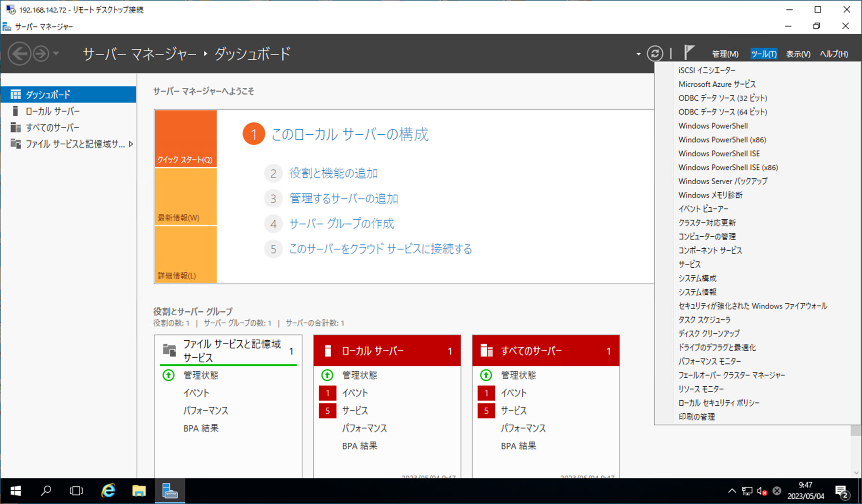Click the forward navigation arrow

(41, 54)
